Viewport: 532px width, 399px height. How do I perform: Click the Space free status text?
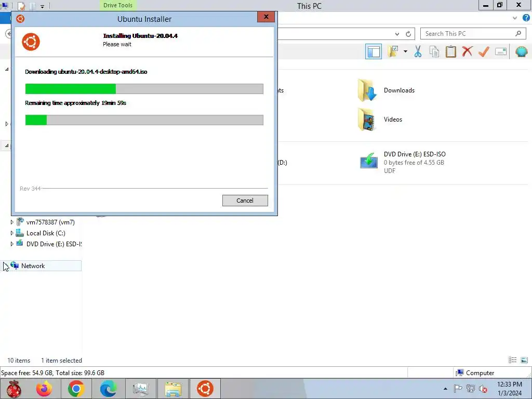52,373
